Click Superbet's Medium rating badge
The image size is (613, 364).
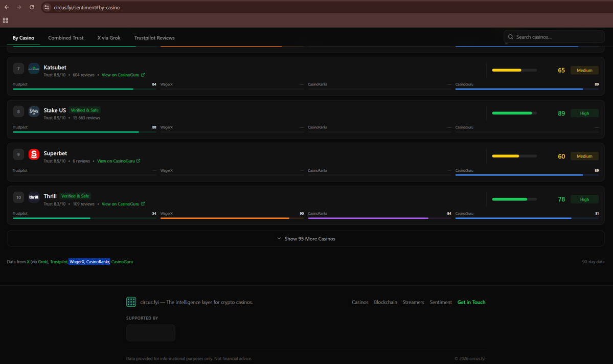584,156
